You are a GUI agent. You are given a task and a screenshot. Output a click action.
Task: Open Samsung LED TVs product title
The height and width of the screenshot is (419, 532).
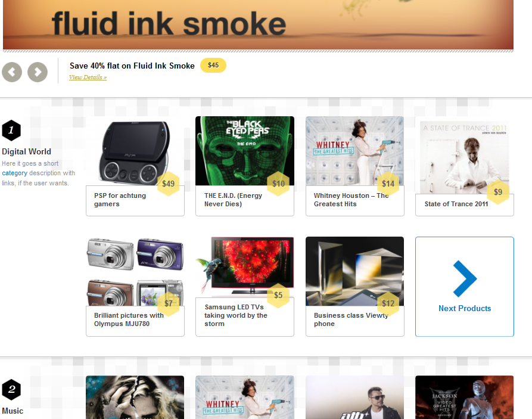pos(236,315)
